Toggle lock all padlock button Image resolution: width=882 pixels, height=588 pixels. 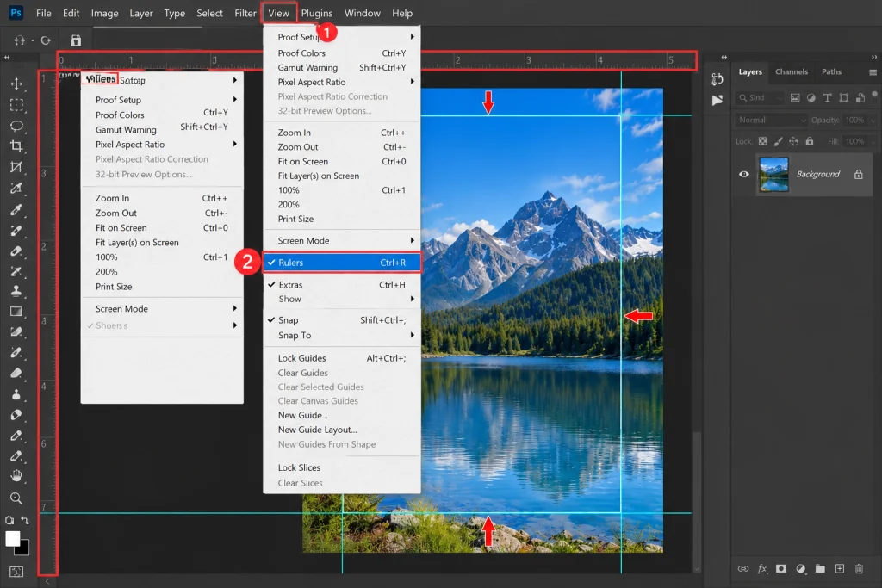810,142
